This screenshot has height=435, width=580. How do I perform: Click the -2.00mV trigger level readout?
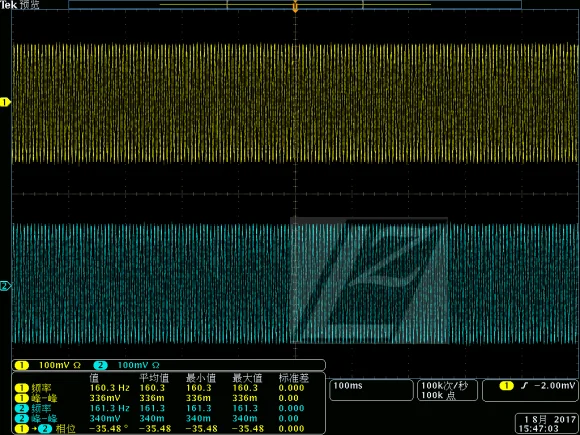coord(554,386)
